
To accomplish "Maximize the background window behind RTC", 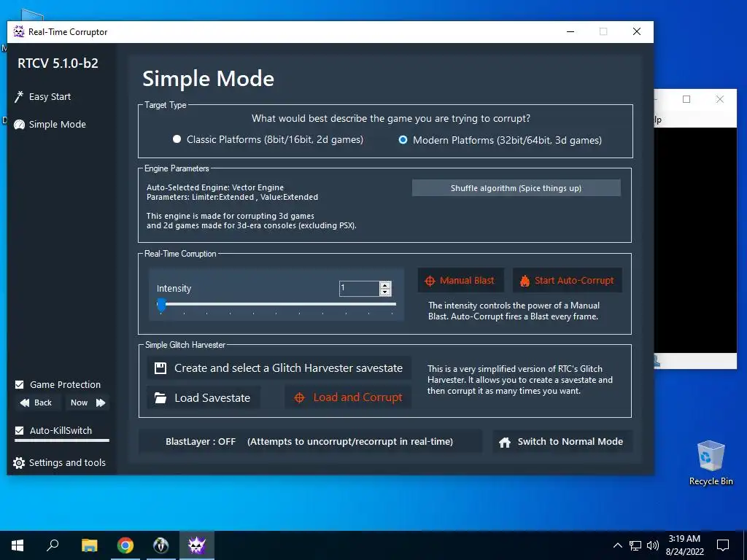I will pos(686,99).
